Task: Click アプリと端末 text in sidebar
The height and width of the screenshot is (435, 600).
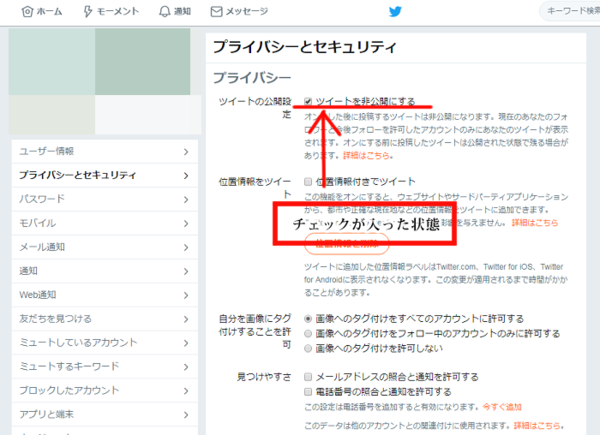Action: tap(47, 414)
